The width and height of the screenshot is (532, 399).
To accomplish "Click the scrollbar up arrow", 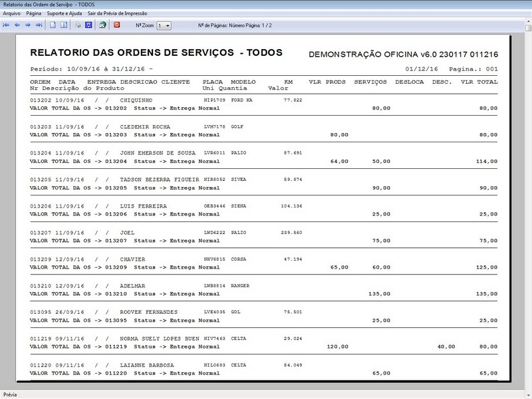I will pyautogui.click(x=528, y=22).
